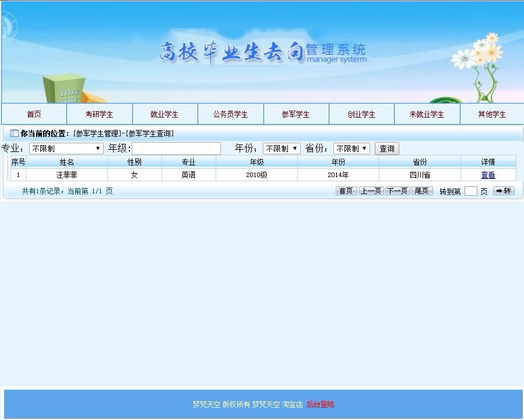The width and height of the screenshot is (524, 420).
Task: View the 创业学生 category
Action: [362, 114]
